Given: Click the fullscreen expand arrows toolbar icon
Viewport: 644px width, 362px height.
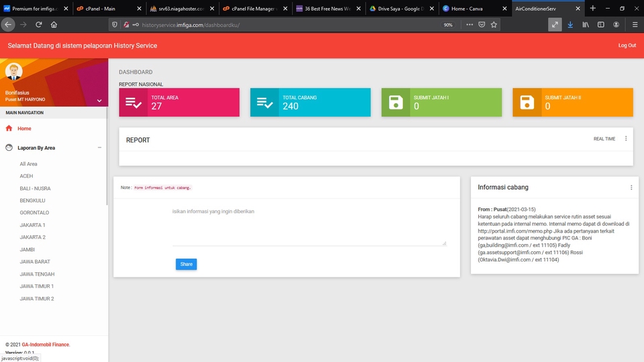Looking at the screenshot, I should [555, 25].
